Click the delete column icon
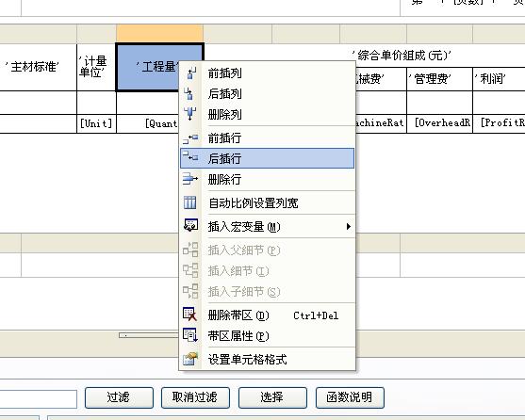The height and width of the screenshot is (420, 525). tap(190, 114)
